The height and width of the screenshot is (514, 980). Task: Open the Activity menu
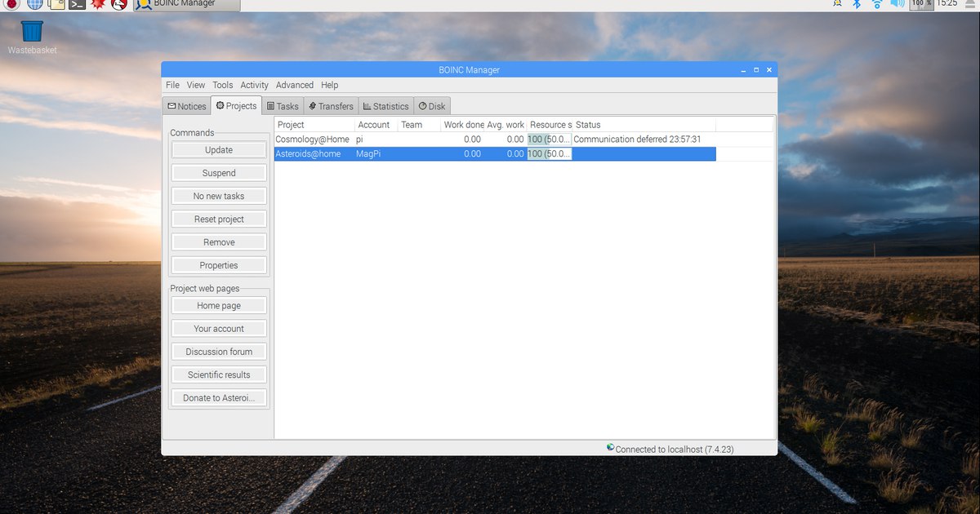(254, 85)
